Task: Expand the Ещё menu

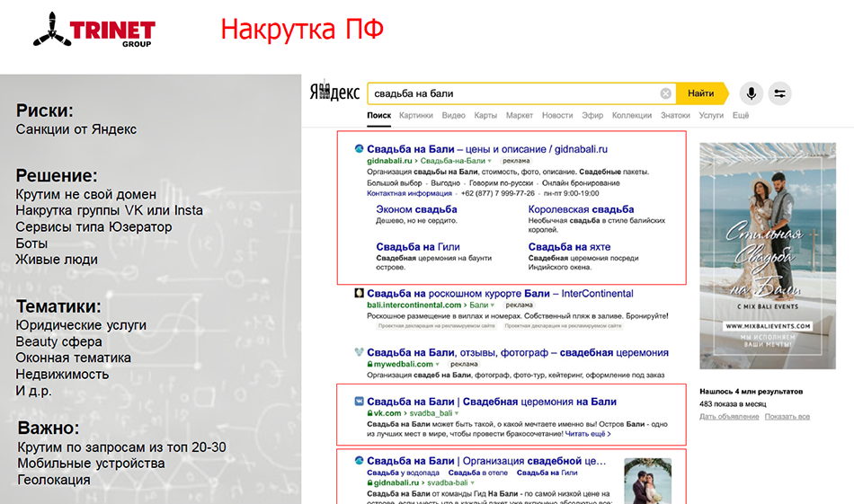Action: coord(740,115)
